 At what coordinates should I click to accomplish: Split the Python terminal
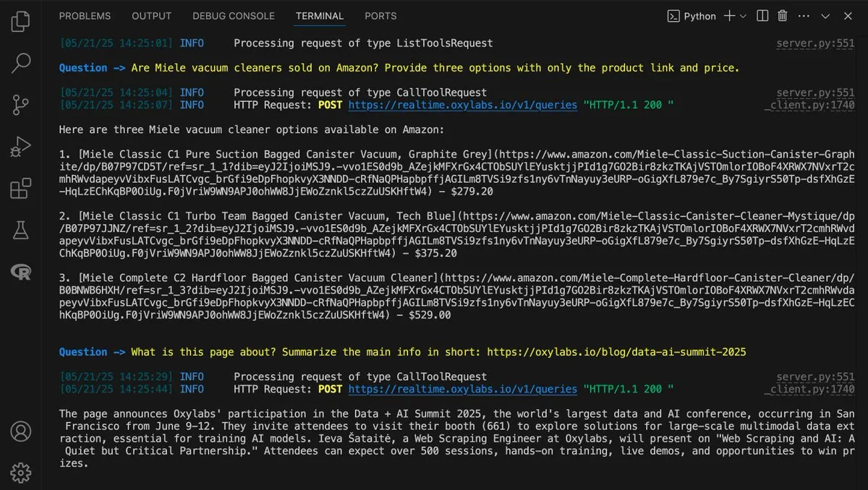[x=762, y=15]
